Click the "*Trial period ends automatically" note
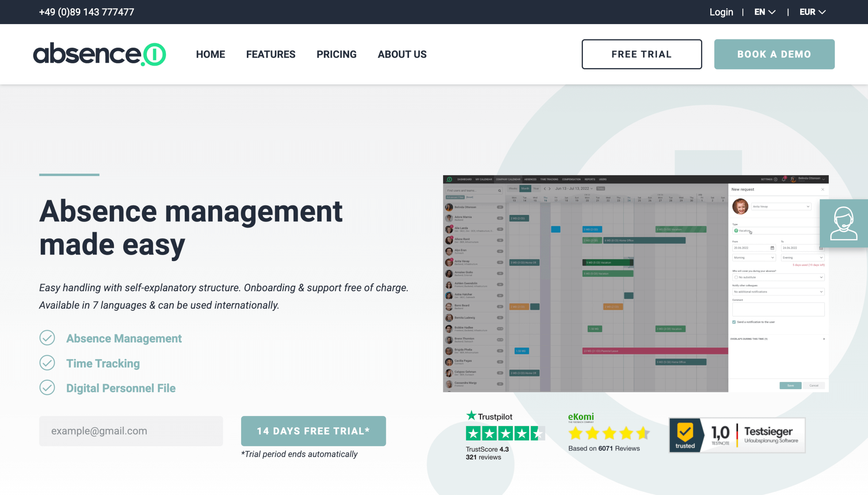Viewport: 868px width, 495px height. point(299,454)
